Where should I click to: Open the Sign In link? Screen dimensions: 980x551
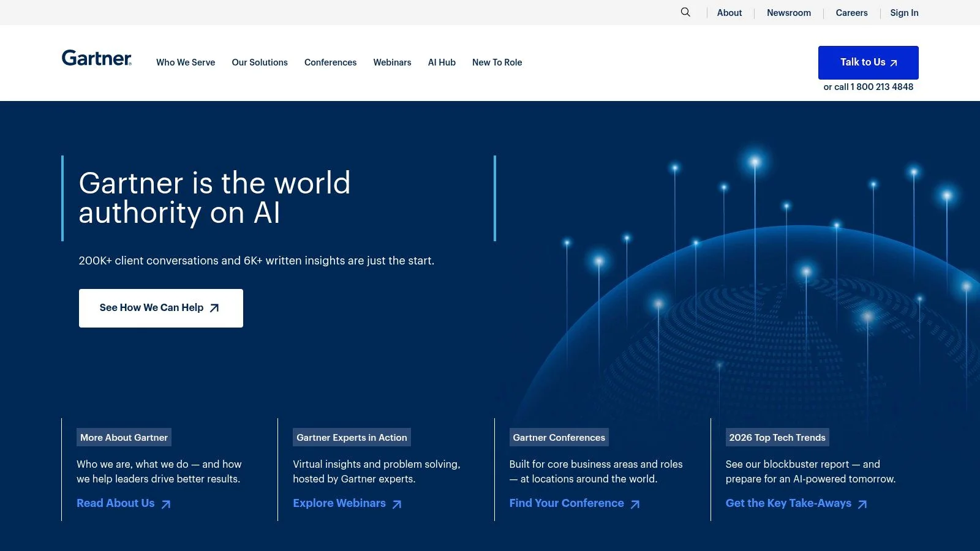(904, 13)
